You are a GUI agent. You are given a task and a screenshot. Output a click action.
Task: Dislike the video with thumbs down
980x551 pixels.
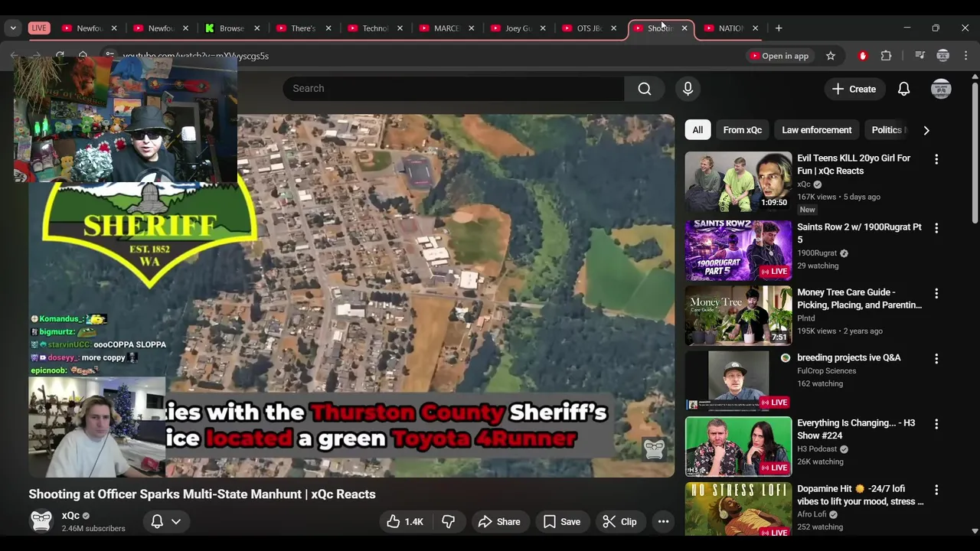pos(449,522)
